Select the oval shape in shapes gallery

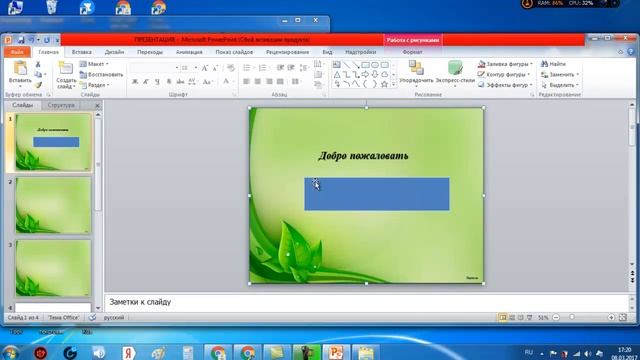point(375,65)
